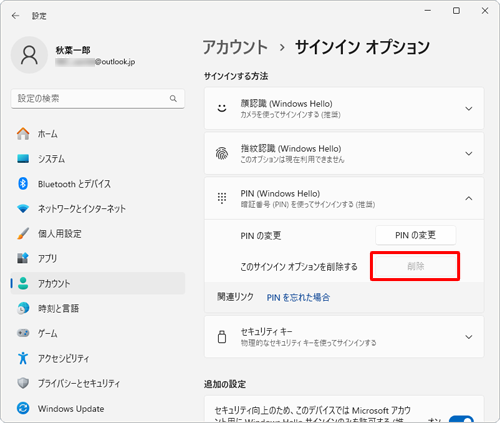This screenshot has height=423, width=500.
Task: Click アカウント in the breadcrumb
Action: coord(235,47)
